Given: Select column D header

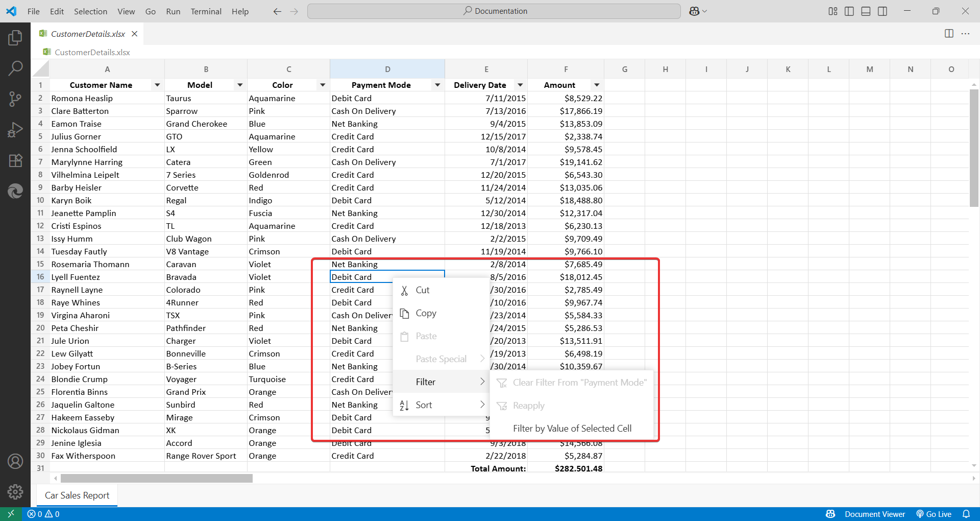Looking at the screenshot, I should tap(387, 69).
